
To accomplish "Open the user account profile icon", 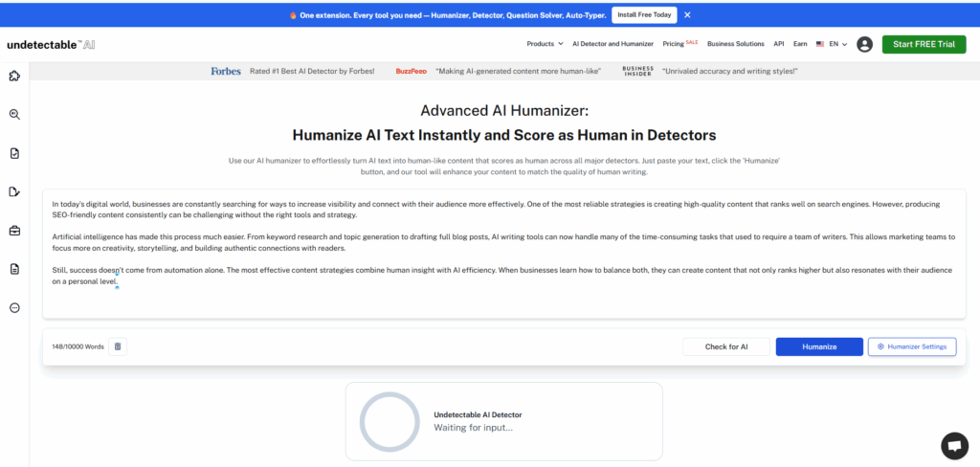I will pos(864,44).
